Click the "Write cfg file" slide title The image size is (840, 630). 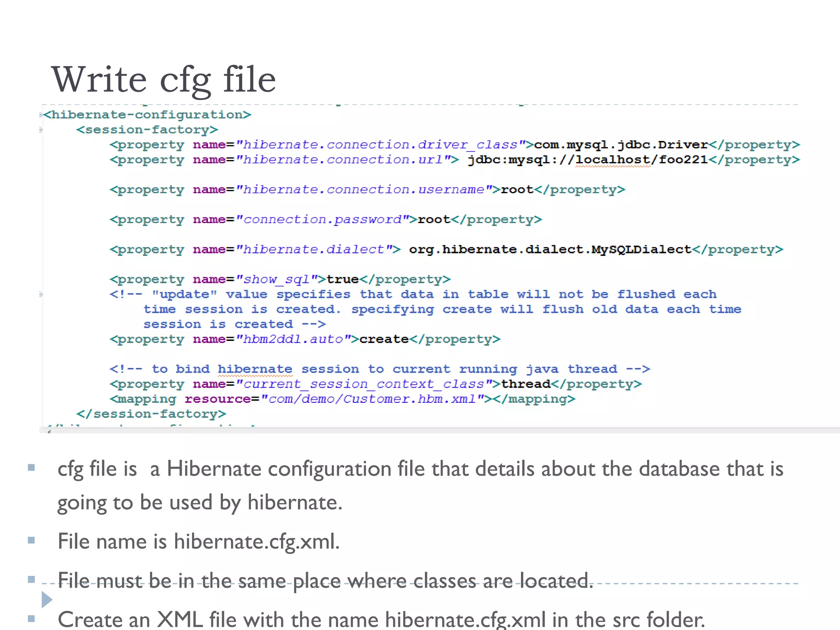click(x=163, y=80)
